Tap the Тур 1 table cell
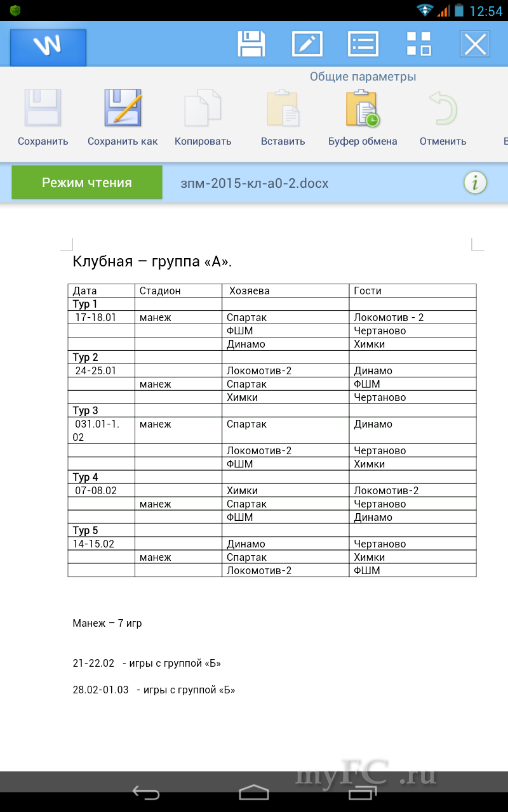 101,304
